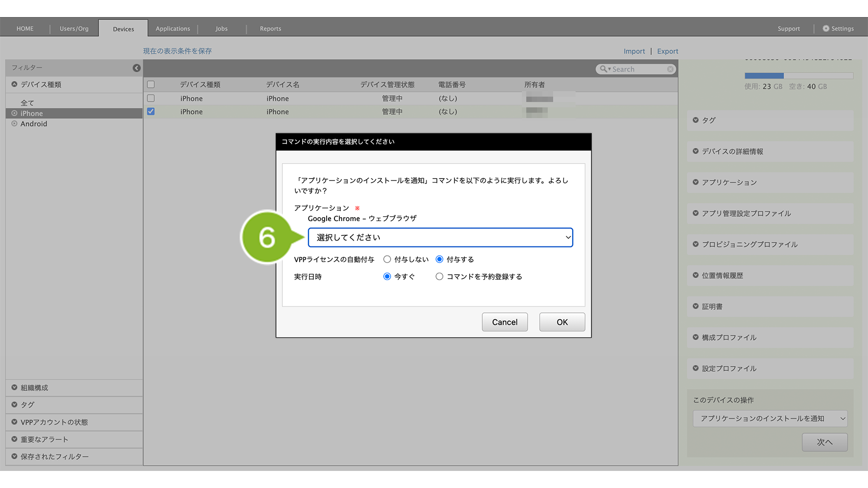Screen dimensions: 868x488
Task: Click the Export link
Action: tap(667, 51)
